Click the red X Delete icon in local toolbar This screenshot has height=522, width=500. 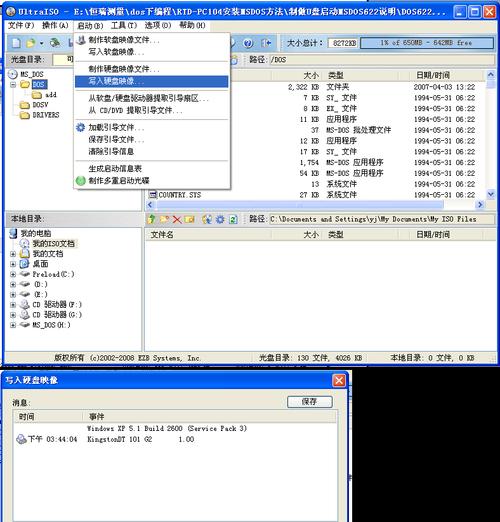pyautogui.click(x=177, y=219)
